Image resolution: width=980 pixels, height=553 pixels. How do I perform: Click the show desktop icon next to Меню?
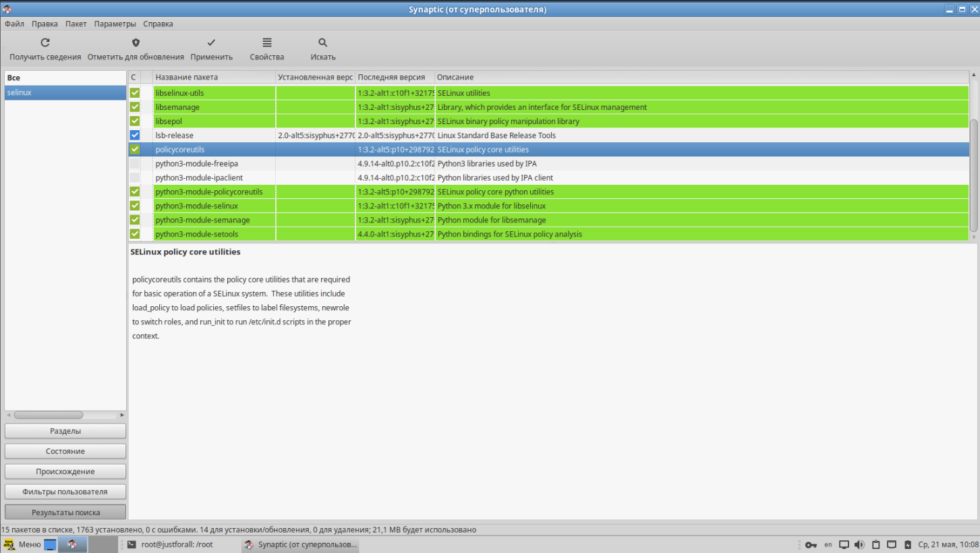tap(50, 545)
